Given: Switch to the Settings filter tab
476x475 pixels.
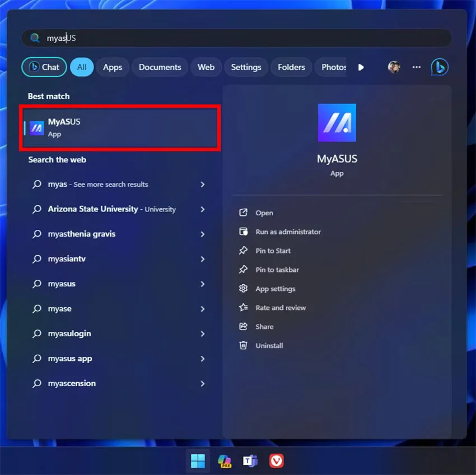Looking at the screenshot, I should point(246,67).
